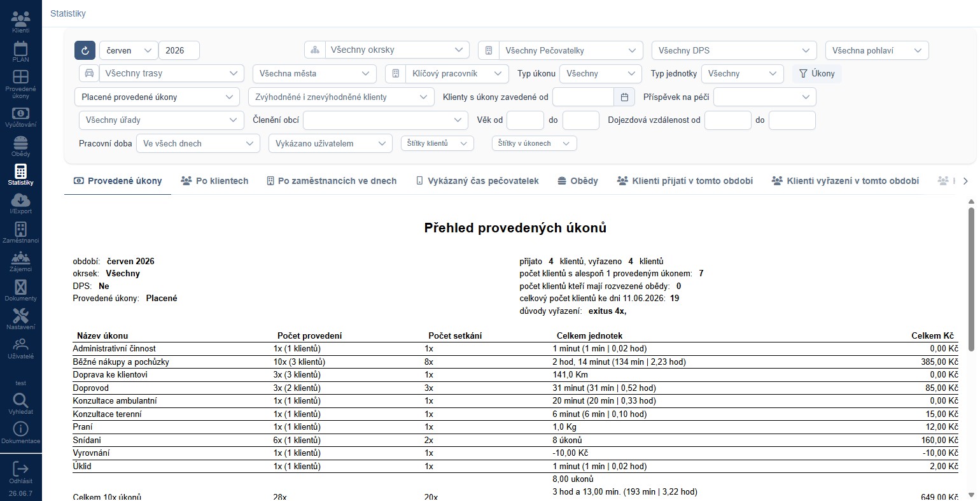The image size is (980, 501).
Task: Click the Úkony filter button
Action: (x=817, y=73)
